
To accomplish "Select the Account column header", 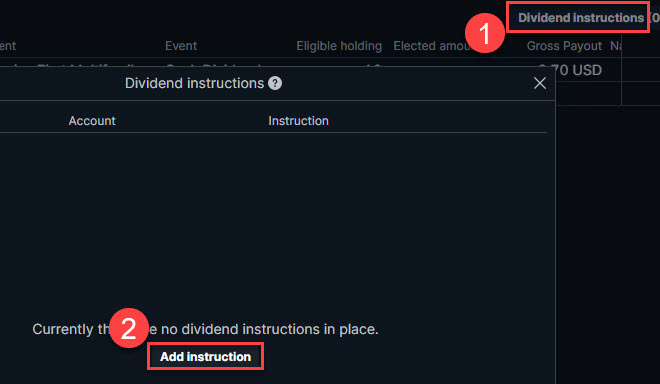I will [92, 121].
